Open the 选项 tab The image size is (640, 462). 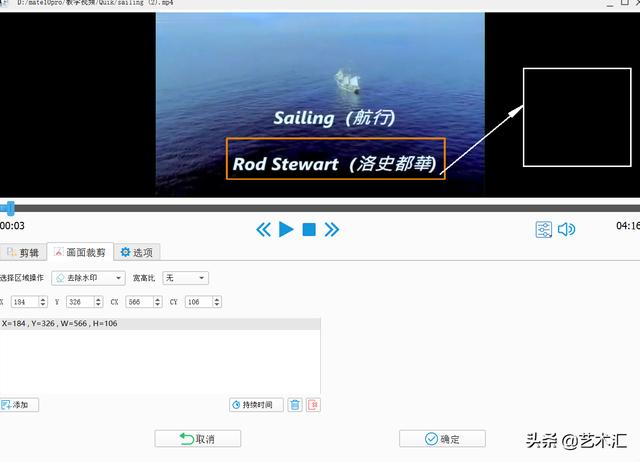click(137, 252)
